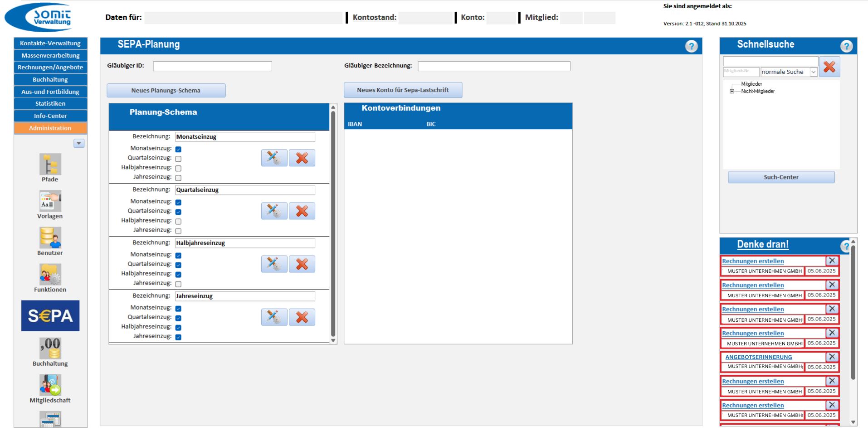868x436 pixels.
Task: Open the Mitgliedschaft icon
Action: pos(50,386)
